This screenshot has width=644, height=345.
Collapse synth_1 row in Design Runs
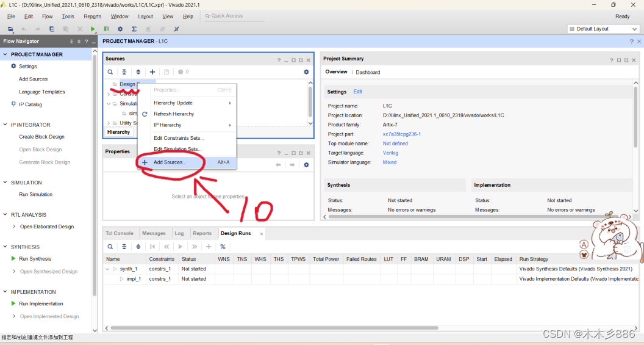[107, 269]
